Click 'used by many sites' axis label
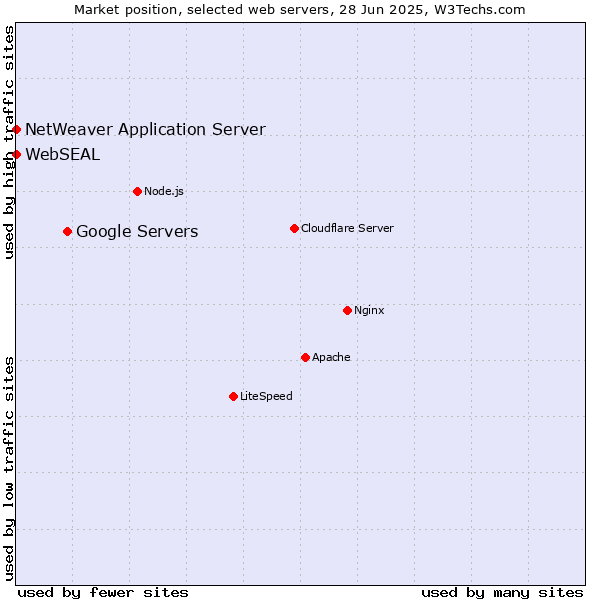Screen dimensions: 600x600 click(502, 593)
